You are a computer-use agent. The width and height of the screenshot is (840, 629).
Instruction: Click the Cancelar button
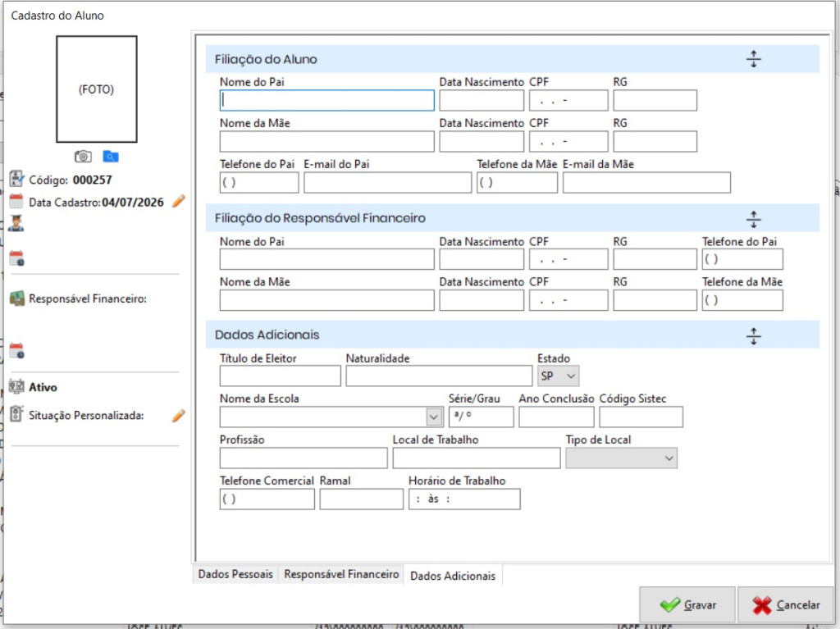pyautogui.click(x=785, y=605)
